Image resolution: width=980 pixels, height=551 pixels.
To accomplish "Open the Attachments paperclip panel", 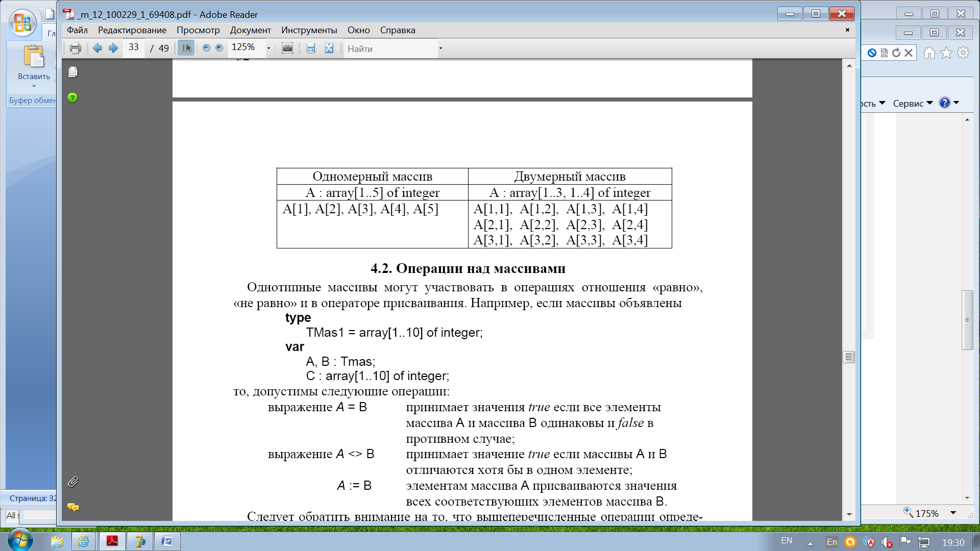I will (73, 482).
